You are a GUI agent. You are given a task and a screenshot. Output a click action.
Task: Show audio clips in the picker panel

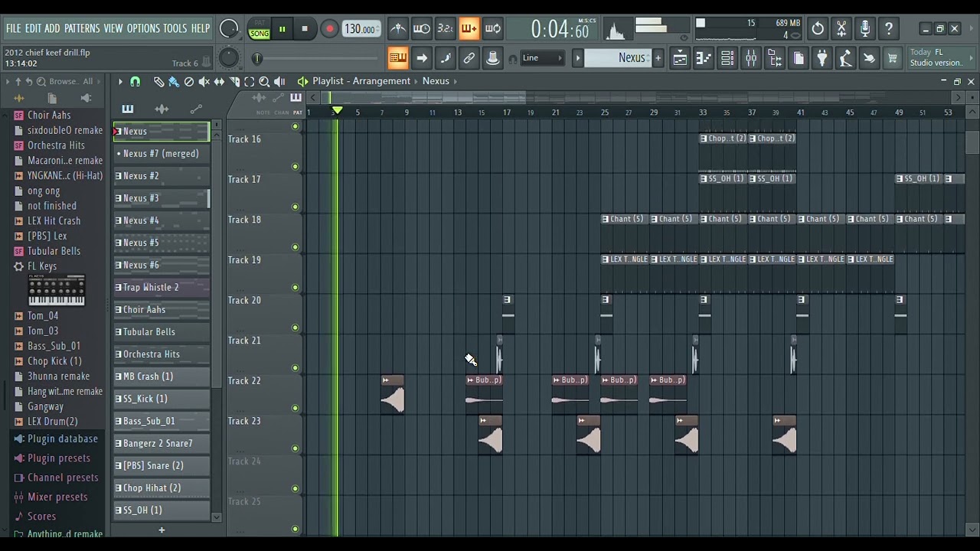(x=162, y=109)
